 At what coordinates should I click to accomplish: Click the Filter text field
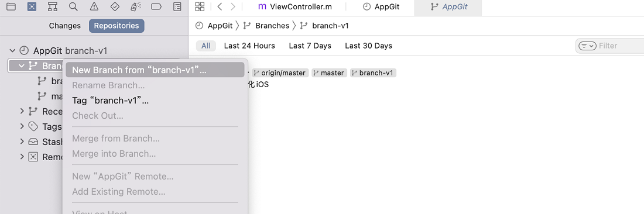coord(620,46)
